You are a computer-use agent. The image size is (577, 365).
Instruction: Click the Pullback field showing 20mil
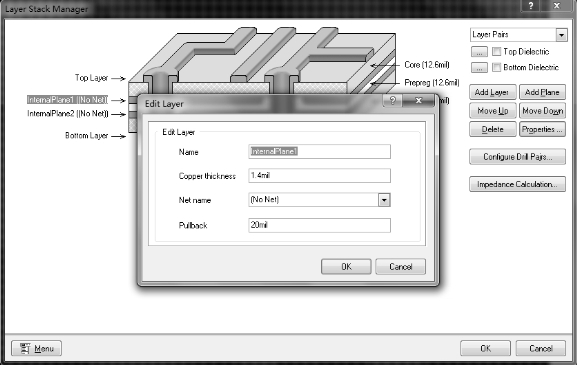point(319,225)
